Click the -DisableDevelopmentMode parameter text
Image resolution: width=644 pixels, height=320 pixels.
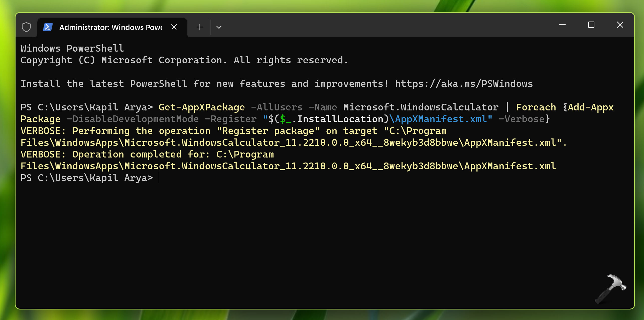point(133,119)
